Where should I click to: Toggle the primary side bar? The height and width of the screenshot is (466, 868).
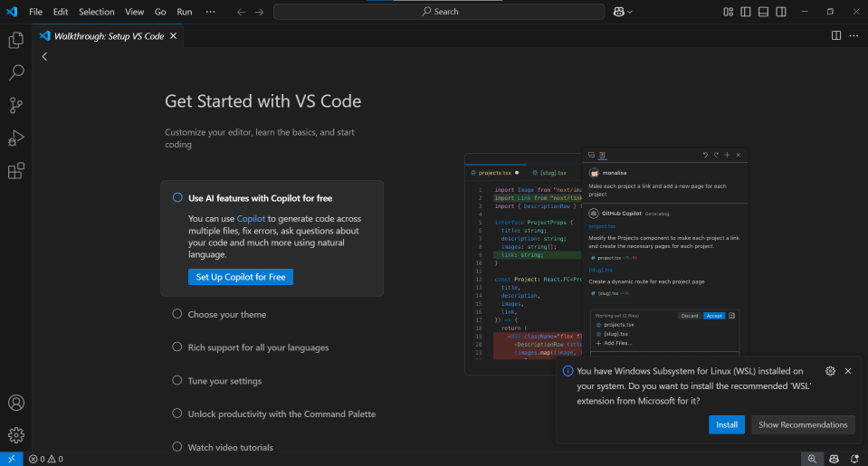pyautogui.click(x=746, y=12)
